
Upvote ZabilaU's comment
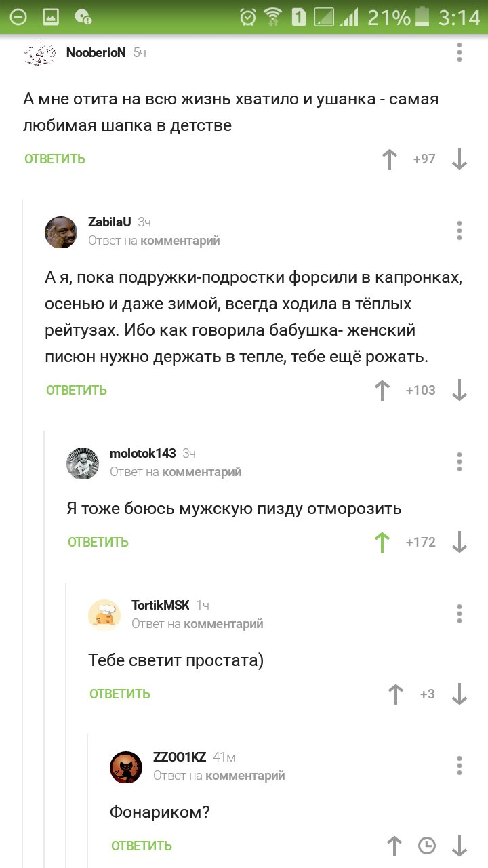382,390
